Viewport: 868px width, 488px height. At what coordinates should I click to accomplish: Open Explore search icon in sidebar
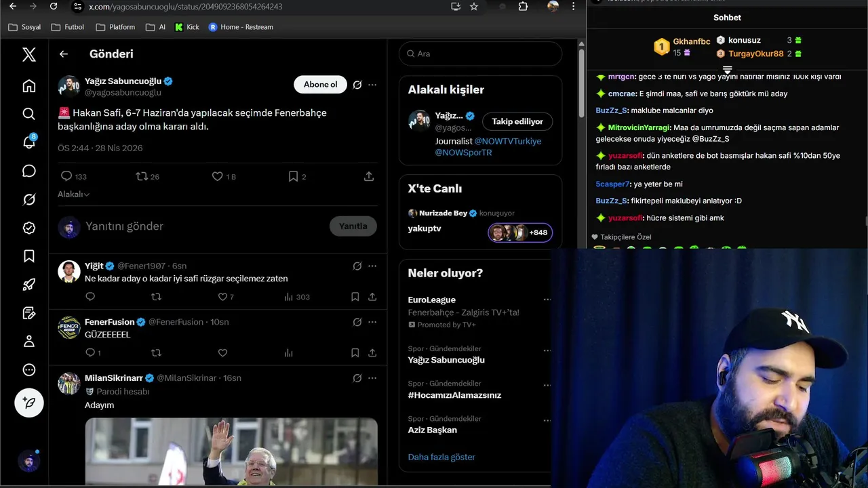(28, 114)
